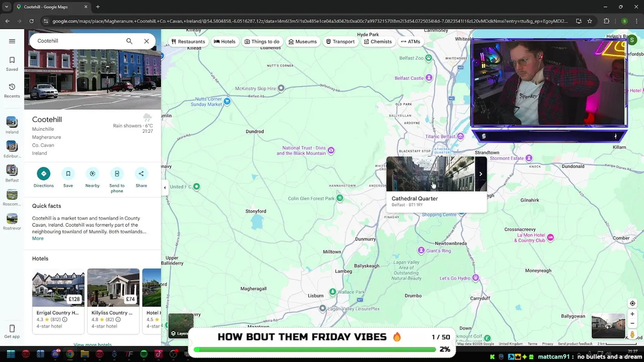Open the Terms link in map footer
This screenshot has width=644, height=362.
[532, 344]
